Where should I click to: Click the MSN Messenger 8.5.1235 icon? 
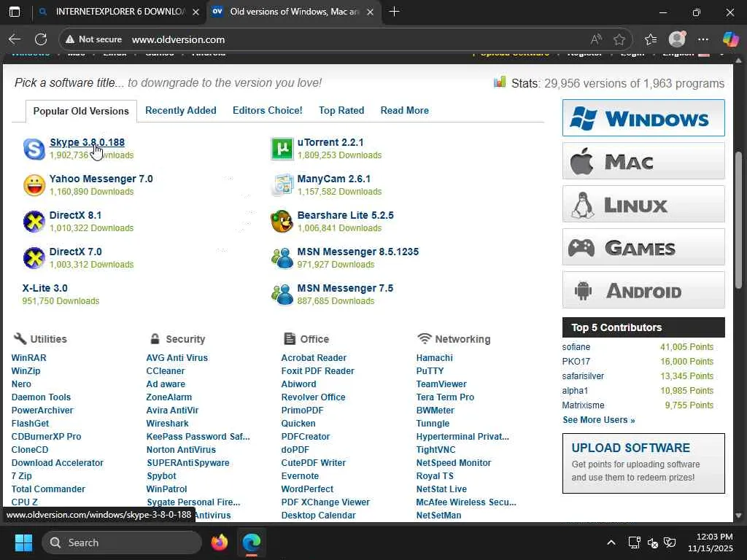point(282,258)
